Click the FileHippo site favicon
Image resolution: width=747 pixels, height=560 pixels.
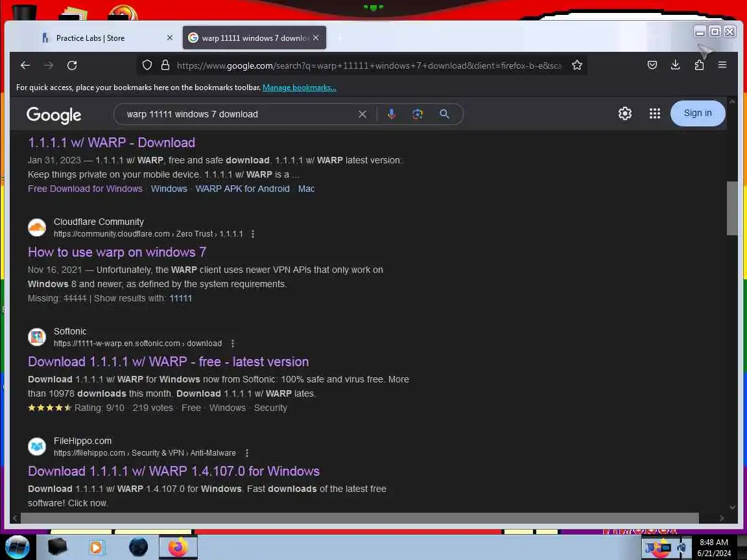37,447
